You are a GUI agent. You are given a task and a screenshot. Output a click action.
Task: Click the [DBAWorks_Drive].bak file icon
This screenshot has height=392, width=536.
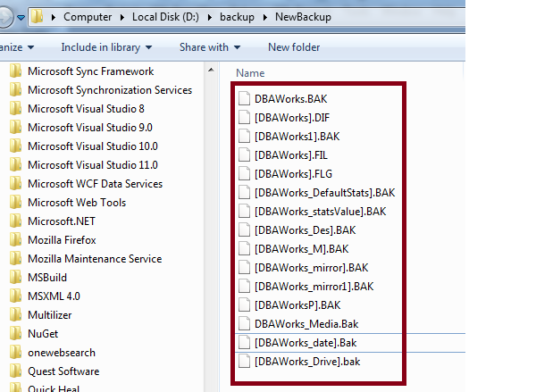(244, 362)
